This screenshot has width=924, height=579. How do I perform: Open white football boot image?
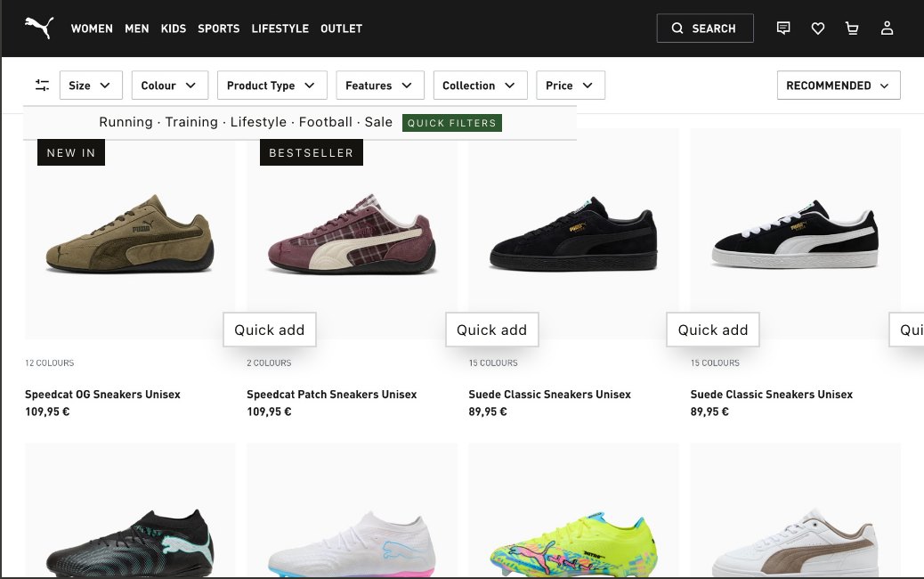coord(352,510)
